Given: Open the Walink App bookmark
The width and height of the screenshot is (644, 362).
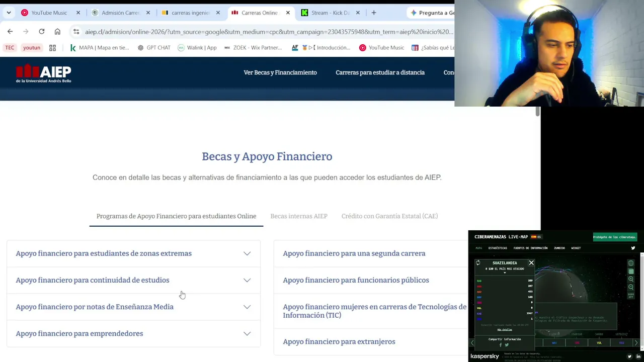Looking at the screenshot, I should [197, 48].
